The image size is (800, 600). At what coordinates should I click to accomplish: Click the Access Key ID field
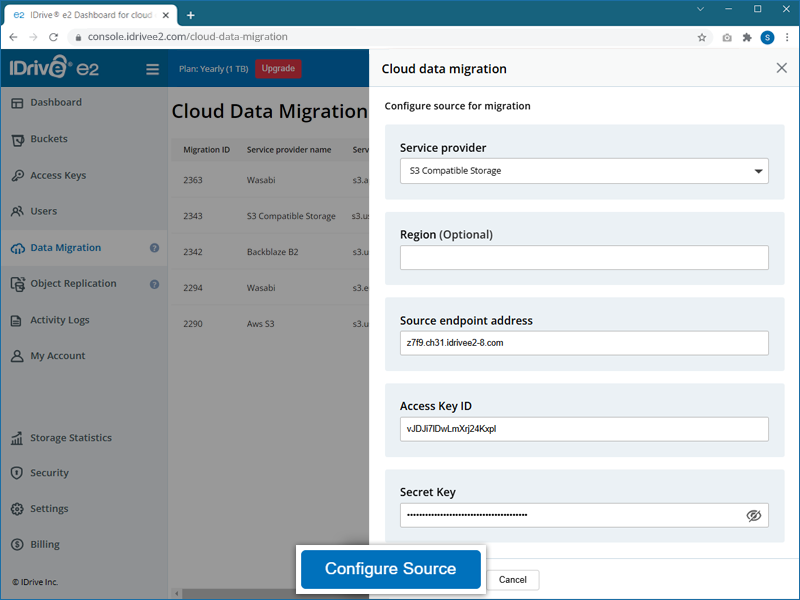pyautogui.click(x=584, y=429)
